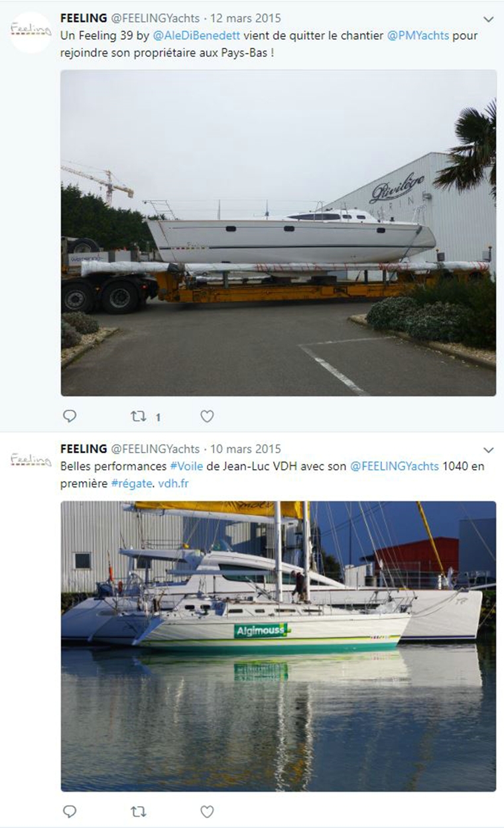This screenshot has width=504, height=828.
Task: Retweet the Jean-Luc VDH regatta tweet
Action: pyautogui.click(x=139, y=811)
